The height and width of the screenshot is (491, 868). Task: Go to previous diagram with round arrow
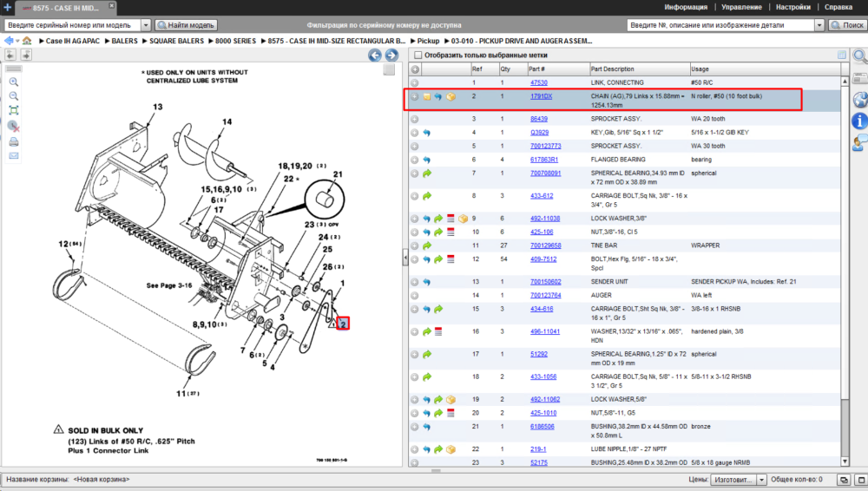coord(375,55)
